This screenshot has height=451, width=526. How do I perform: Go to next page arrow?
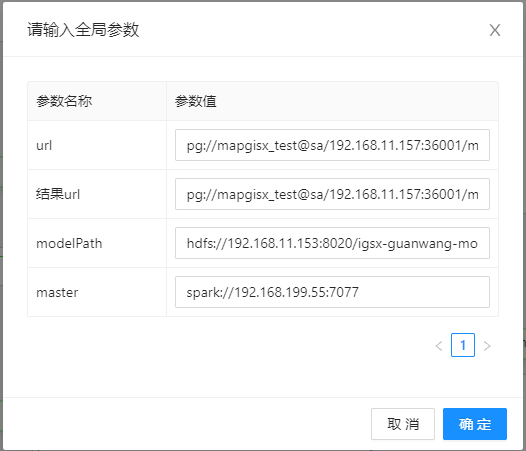pos(487,346)
